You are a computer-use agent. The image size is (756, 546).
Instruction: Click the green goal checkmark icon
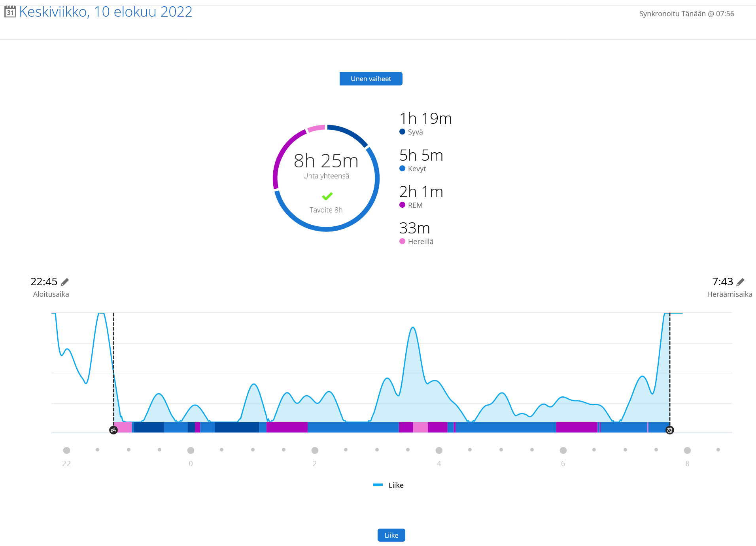327,196
